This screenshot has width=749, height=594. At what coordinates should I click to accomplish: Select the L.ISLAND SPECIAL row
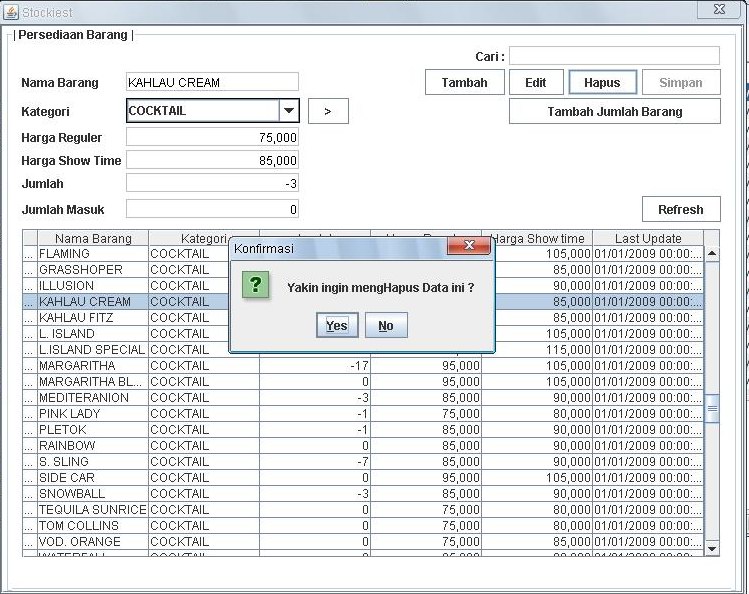[363, 350]
